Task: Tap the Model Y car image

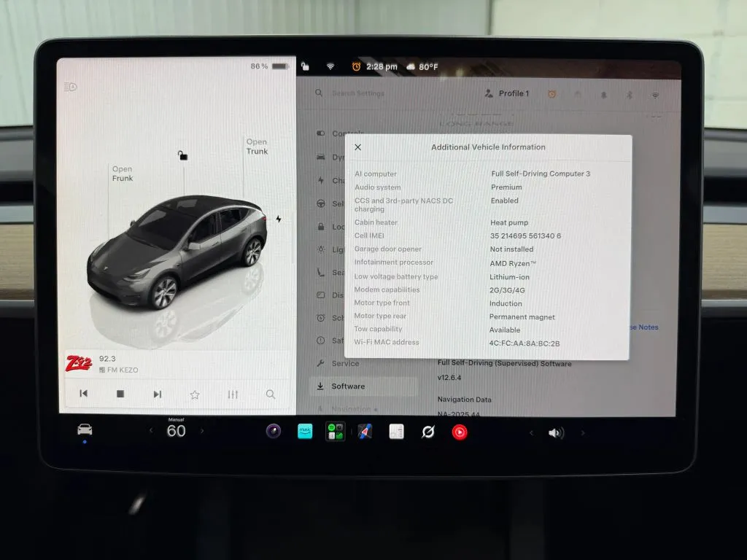Action: click(x=177, y=252)
